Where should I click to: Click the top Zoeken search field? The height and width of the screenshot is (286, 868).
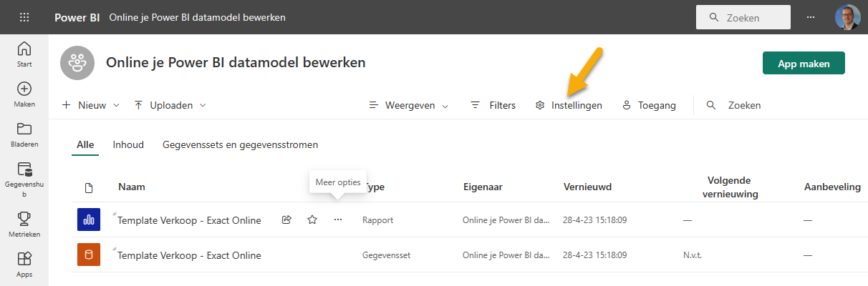pyautogui.click(x=742, y=17)
